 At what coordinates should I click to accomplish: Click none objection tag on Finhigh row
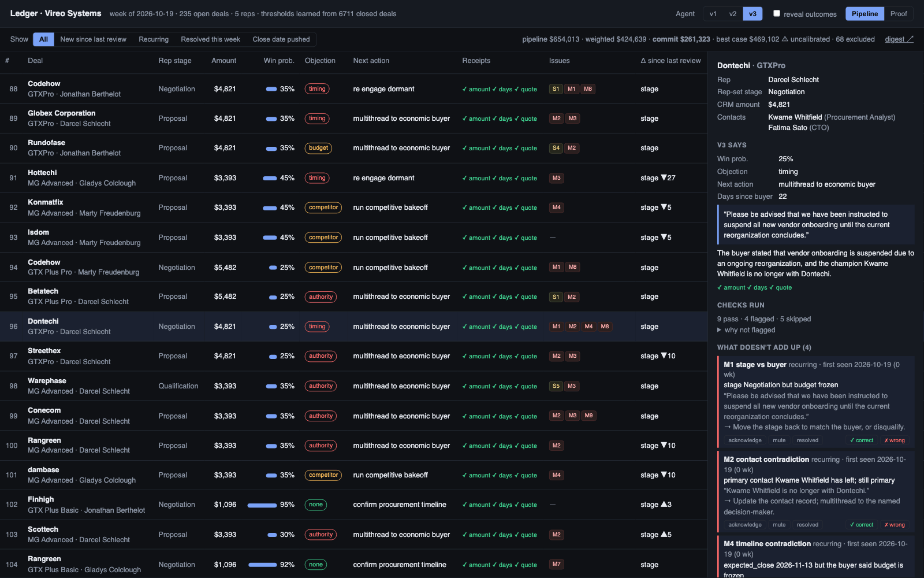coord(316,505)
